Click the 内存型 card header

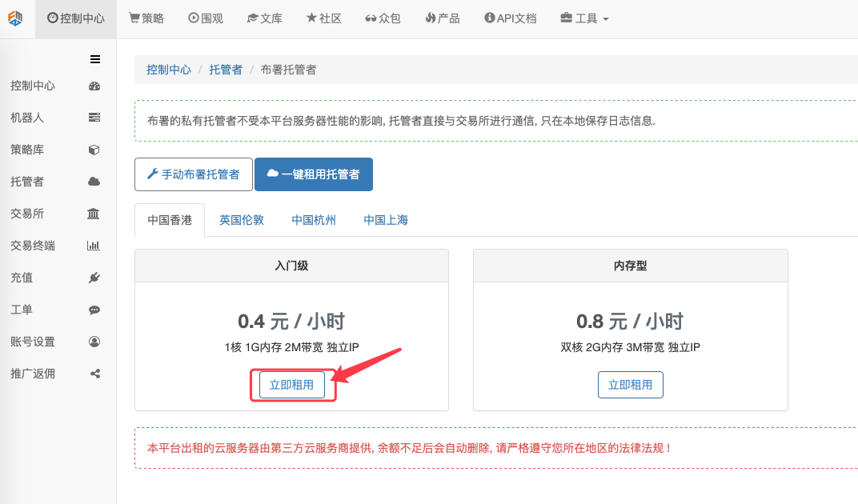(631, 266)
